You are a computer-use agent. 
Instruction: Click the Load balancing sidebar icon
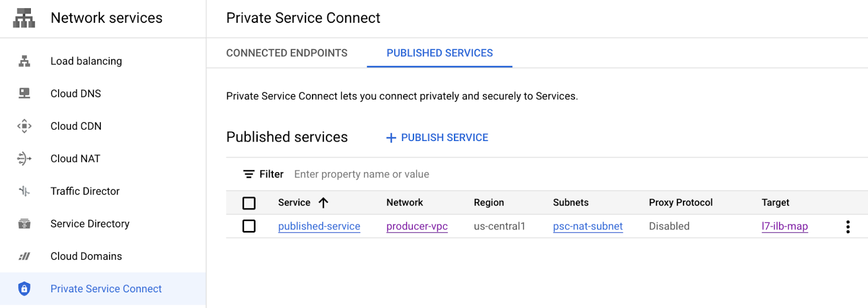pos(24,61)
